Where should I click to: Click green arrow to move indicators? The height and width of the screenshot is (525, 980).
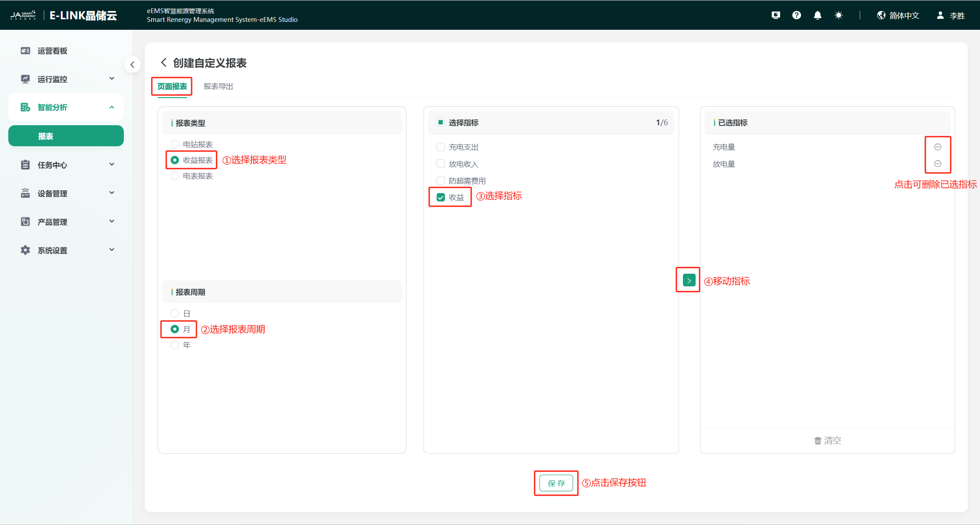coord(689,280)
